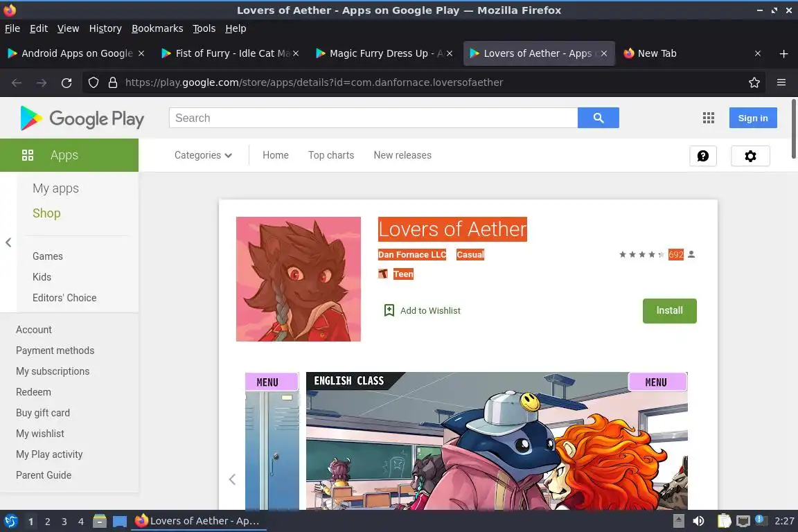
Task: Go to the Home link
Action: [275, 155]
